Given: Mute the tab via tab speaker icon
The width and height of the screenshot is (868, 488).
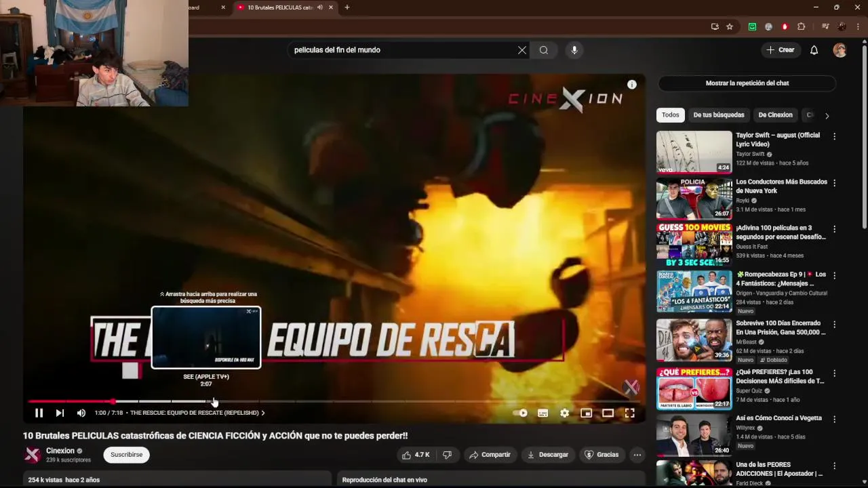Looking at the screenshot, I should (320, 7).
